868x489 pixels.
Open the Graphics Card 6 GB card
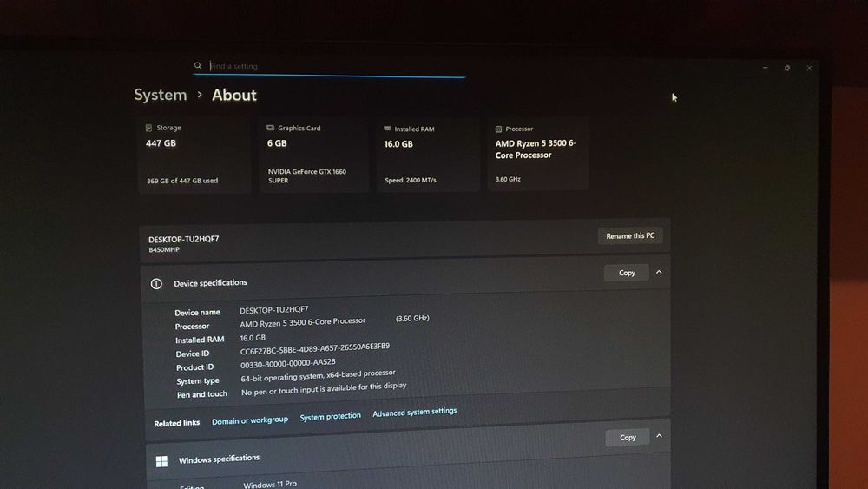[x=314, y=155]
